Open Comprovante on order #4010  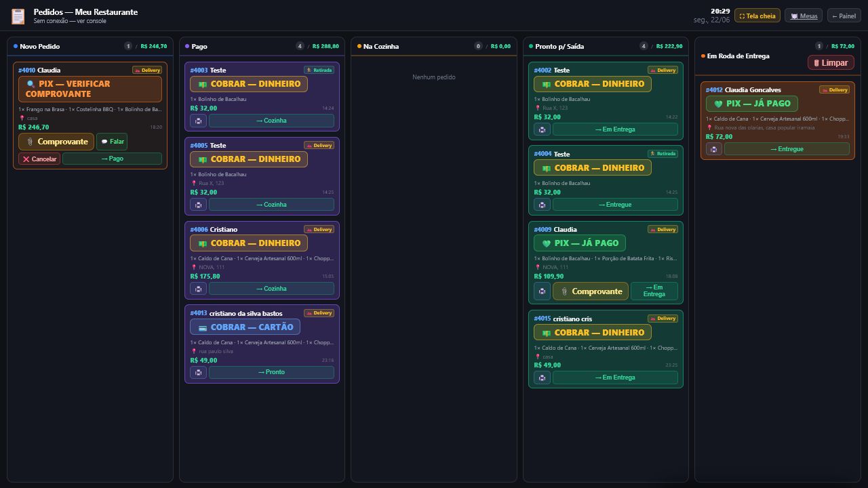coord(56,142)
